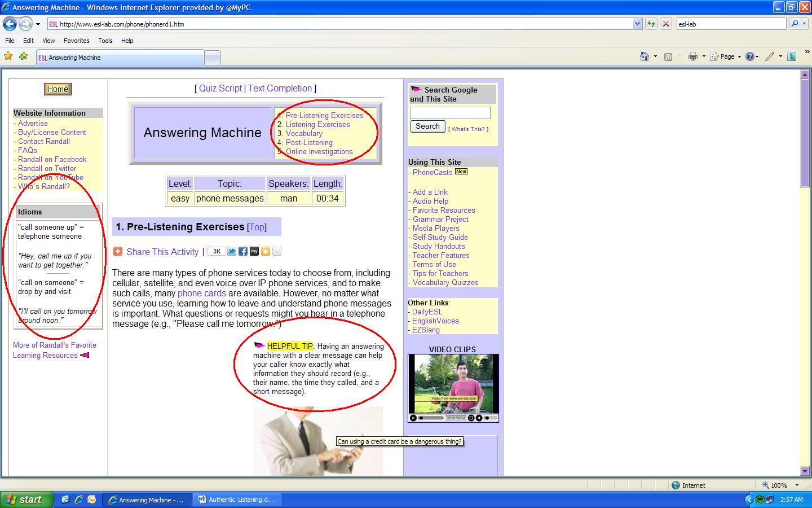Expand the Home button dropdown arrow

pyautogui.click(x=655, y=56)
